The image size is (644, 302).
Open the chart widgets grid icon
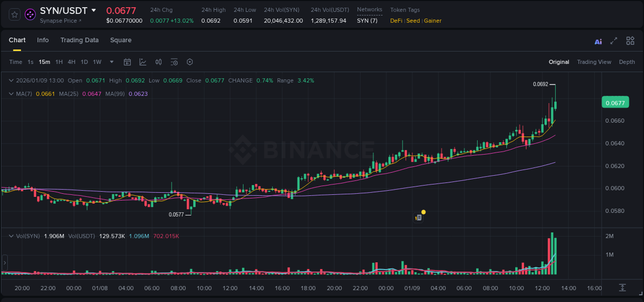pyautogui.click(x=630, y=41)
